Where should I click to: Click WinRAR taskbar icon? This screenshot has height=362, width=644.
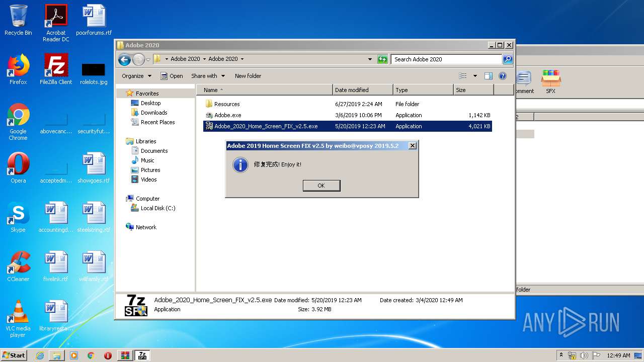click(x=125, y=355)
